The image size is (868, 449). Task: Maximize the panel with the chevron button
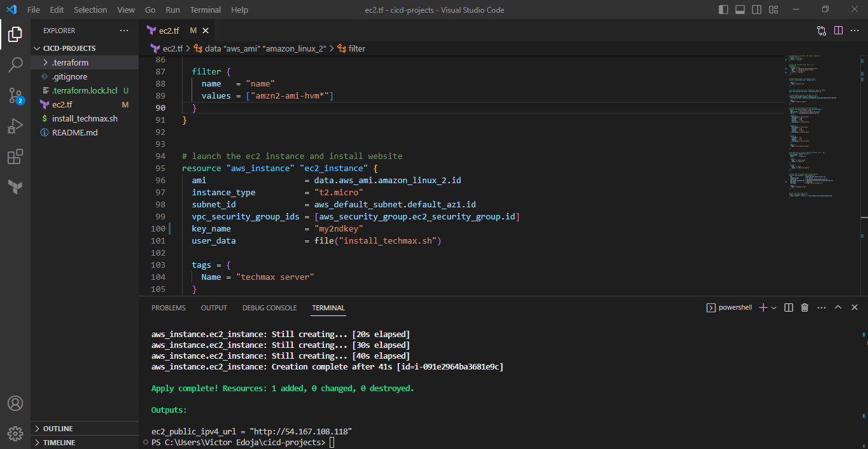(x=838, y=307)
